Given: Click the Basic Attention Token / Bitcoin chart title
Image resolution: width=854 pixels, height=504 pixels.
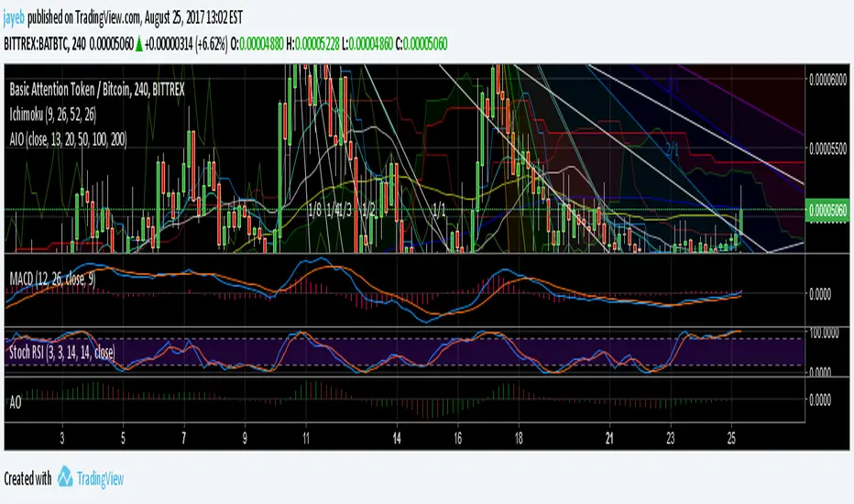Looking at the screenshot, I should [97, 90].
